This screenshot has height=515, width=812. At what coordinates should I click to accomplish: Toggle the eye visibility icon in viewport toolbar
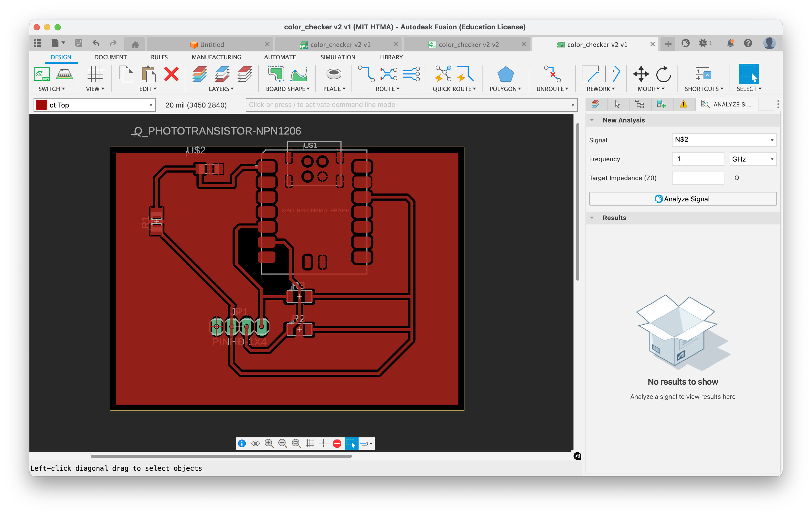pyautogui.click(x=255, y=443)
